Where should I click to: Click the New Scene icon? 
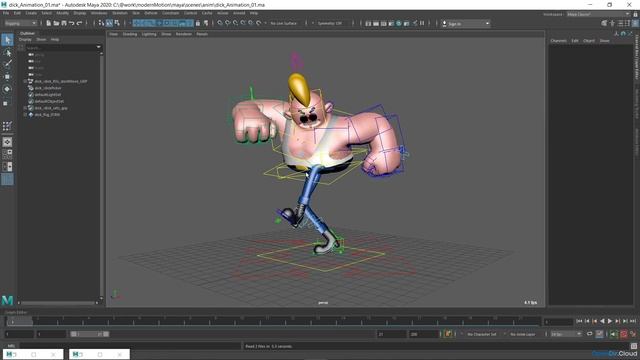[x=49, y=23]
